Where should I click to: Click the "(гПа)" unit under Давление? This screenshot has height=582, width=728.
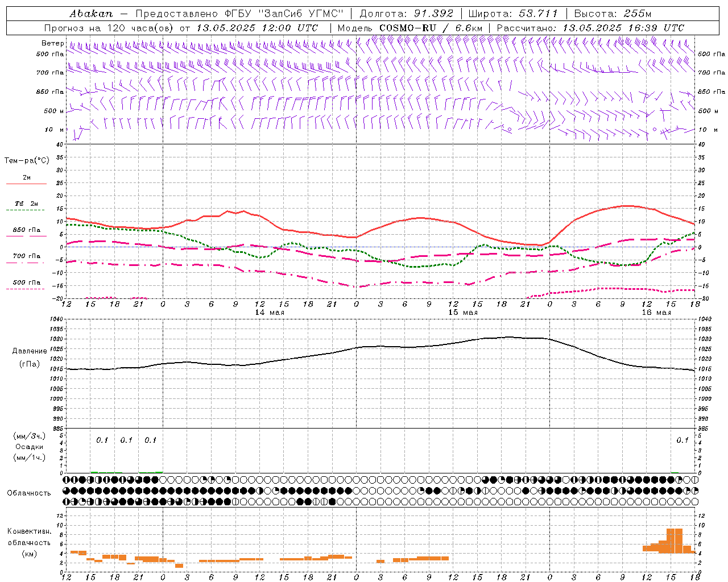click(30, 364)
